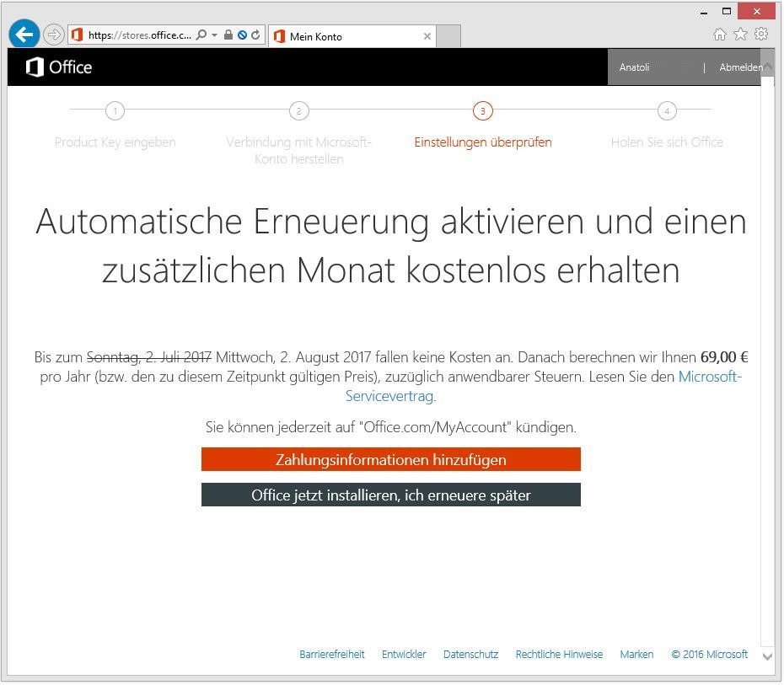Click the security lock icon in the address bar
This screenshot has height=685, width=784.
(228, 34)
